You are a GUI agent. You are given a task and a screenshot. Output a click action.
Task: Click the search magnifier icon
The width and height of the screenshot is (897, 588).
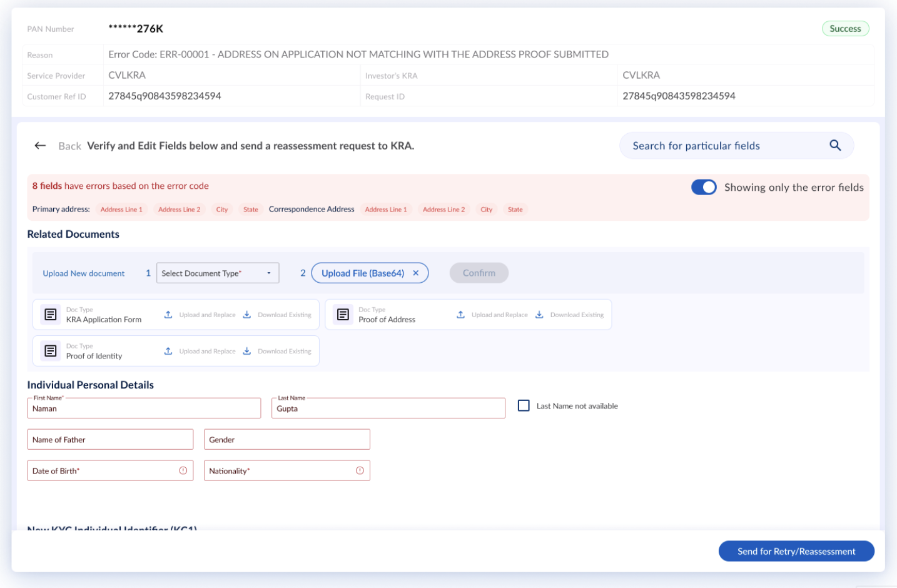click(x=835, y=145)
